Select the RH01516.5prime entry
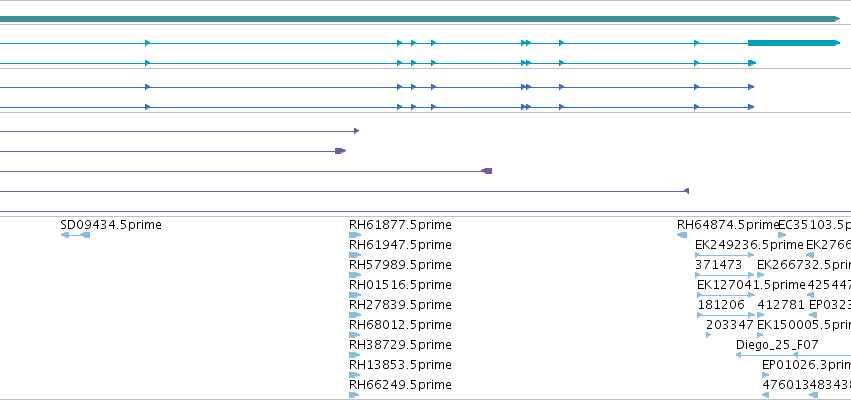 click(400, 285)
